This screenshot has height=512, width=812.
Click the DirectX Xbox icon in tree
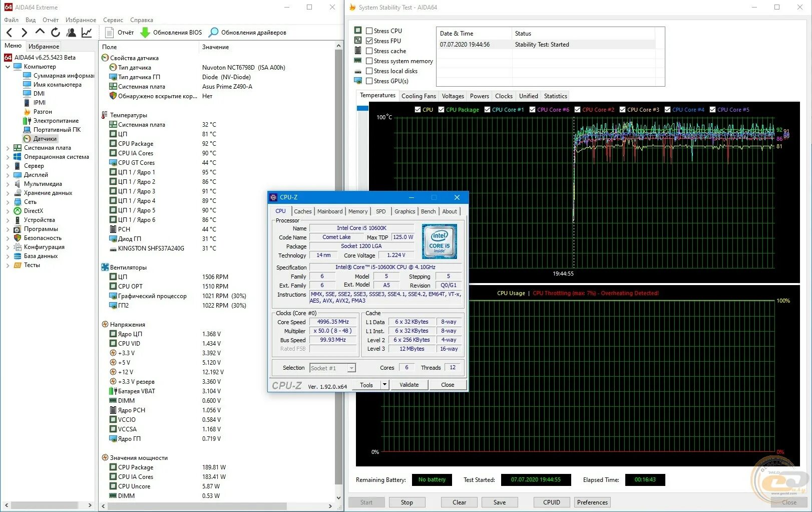[x=18, y=211]
